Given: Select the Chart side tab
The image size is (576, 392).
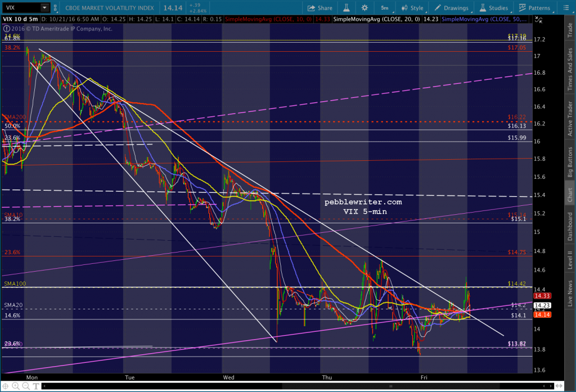Looking at the screenshot, I should tap(570, 195).
